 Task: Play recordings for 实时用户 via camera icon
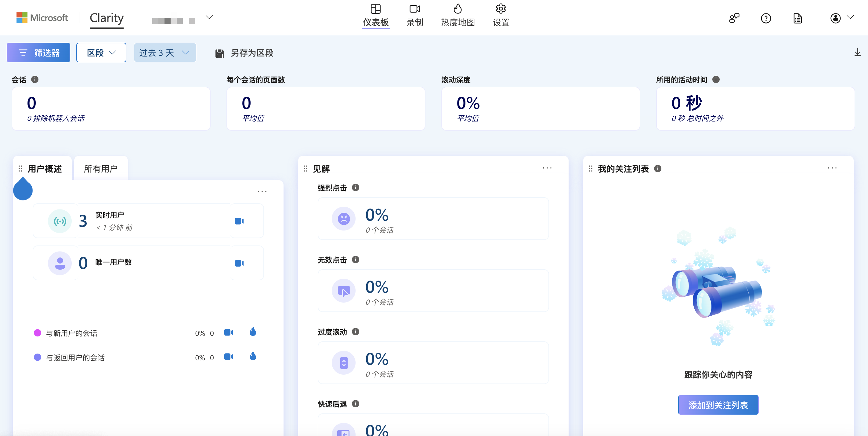[x=239, y=221]
